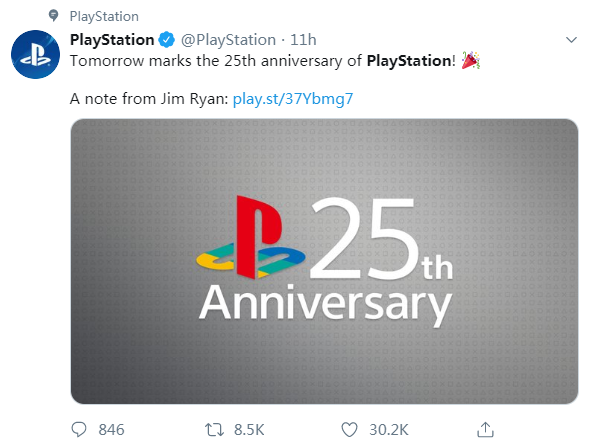Click the pin icon above the tweet
This screenshot has width=594, height=448.
coord(54,16)
